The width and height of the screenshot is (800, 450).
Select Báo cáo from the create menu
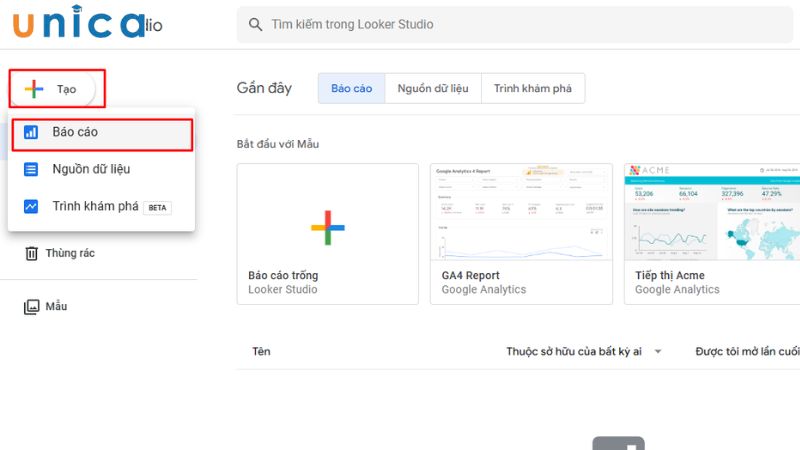102,134
